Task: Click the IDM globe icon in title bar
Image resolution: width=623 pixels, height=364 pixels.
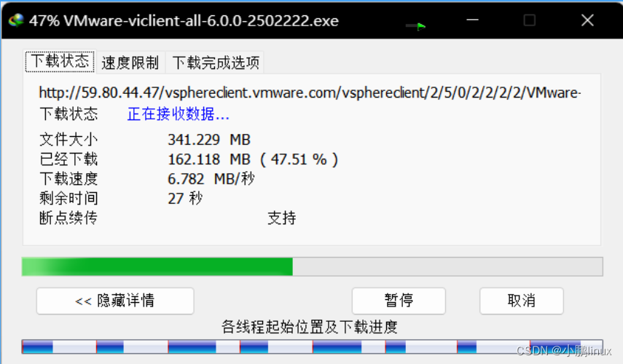Action: tap(16, 20)
